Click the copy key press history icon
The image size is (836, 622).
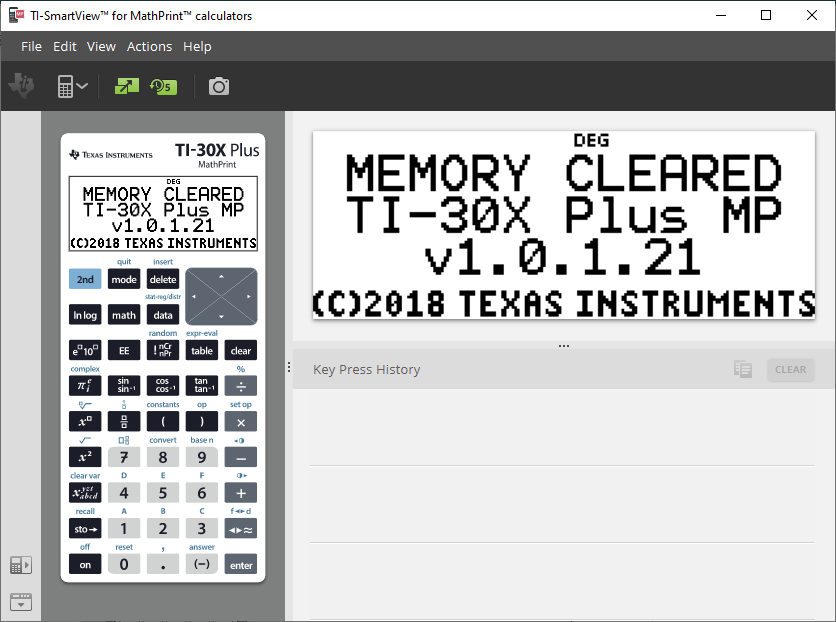pos(742,369)
